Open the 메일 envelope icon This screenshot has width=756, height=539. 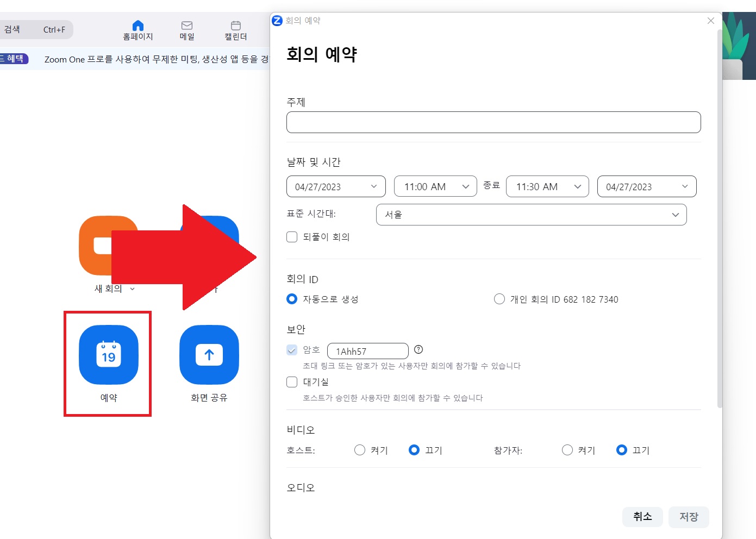pyautogui.click(x=186, y=25)
